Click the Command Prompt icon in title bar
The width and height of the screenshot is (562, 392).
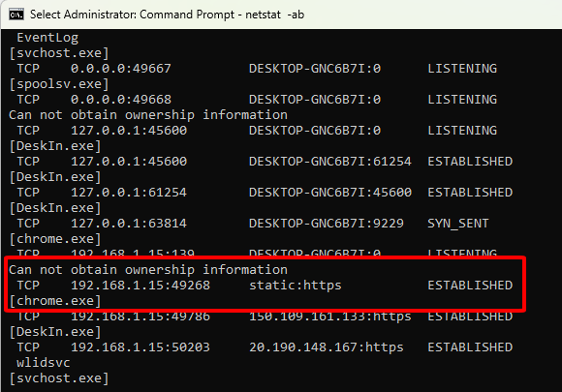tap(16, 15)
